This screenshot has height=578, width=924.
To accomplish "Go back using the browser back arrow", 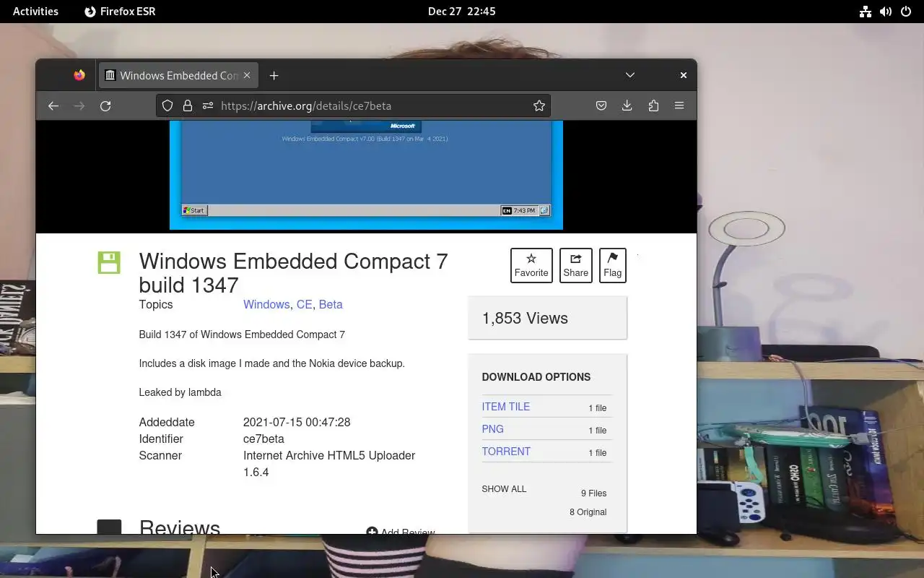I will [x=53, y=105].
